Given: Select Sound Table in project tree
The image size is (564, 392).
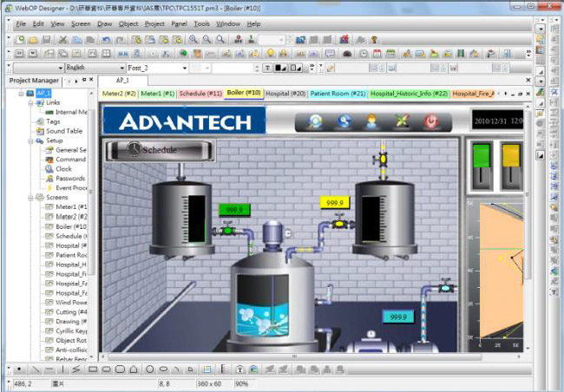Looking at the screenshot, I should 64,131.
